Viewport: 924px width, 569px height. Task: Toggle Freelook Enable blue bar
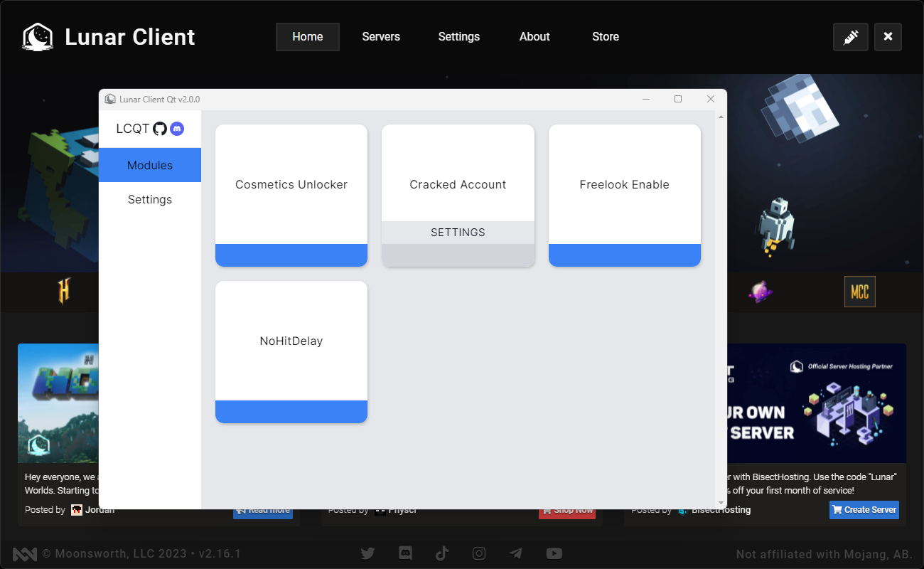[x=625, y=255]
